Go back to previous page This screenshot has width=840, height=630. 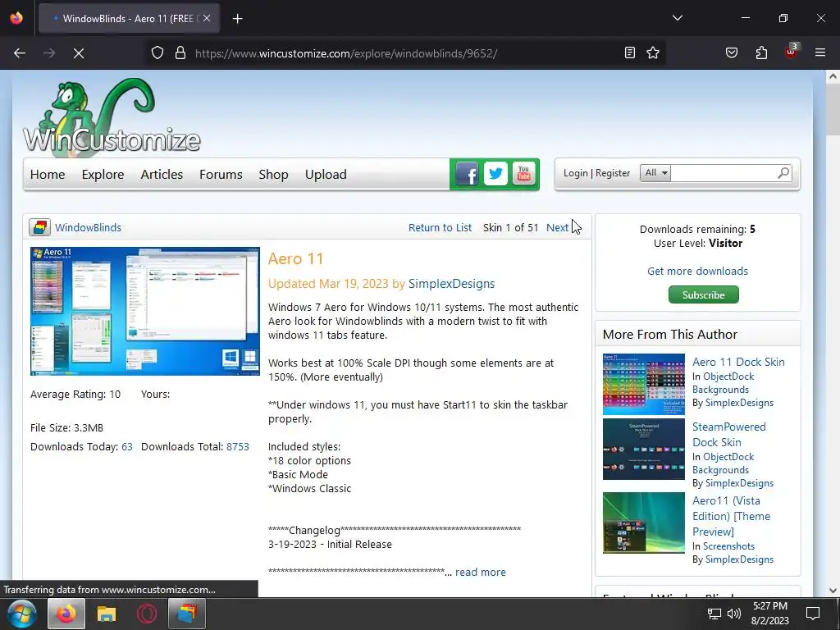click(20, 53)
